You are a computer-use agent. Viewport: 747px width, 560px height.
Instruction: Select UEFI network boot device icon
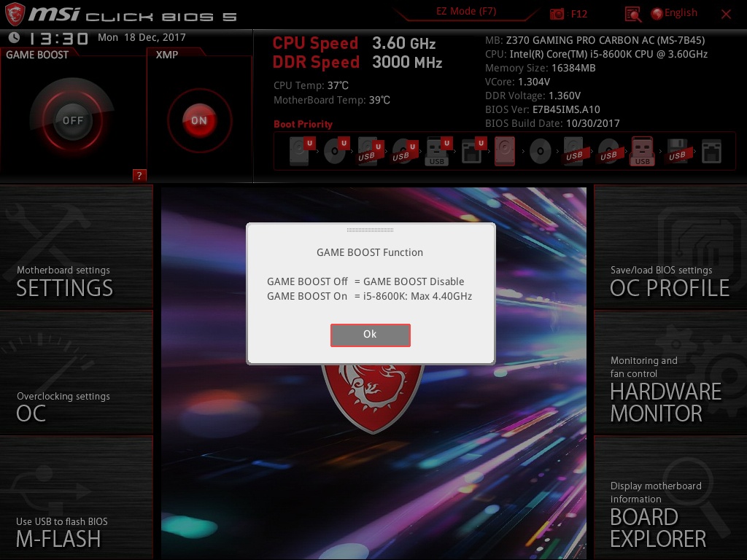coord(473,151)
